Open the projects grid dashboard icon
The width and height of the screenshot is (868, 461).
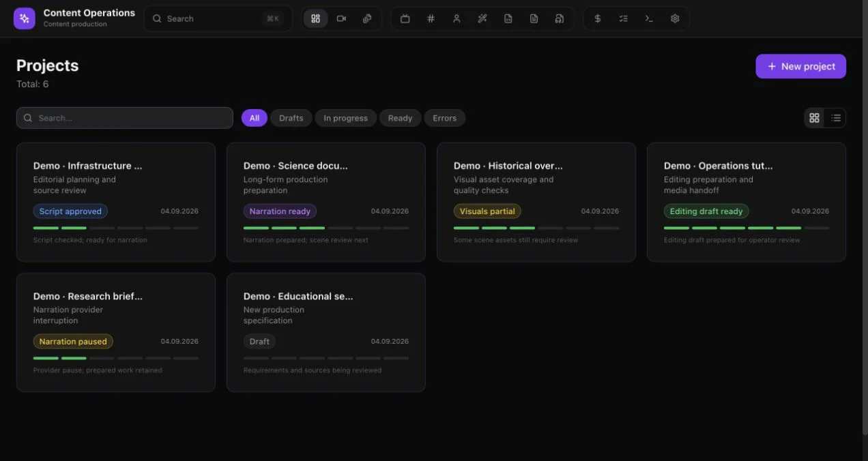point(315,18)
